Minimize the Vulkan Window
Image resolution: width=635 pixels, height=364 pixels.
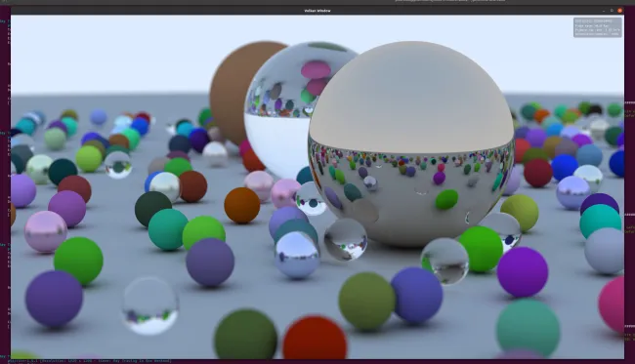click(x=604, y=11)
